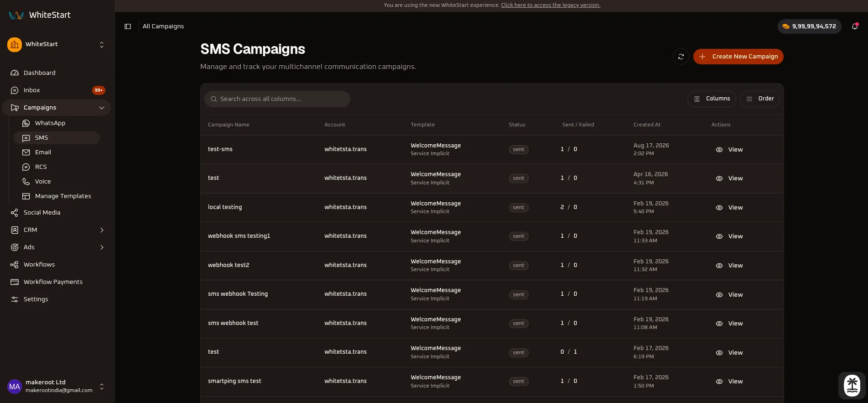868x403 pixels.
Task: View the sms webhook test campaign
Action: point(729,324)
